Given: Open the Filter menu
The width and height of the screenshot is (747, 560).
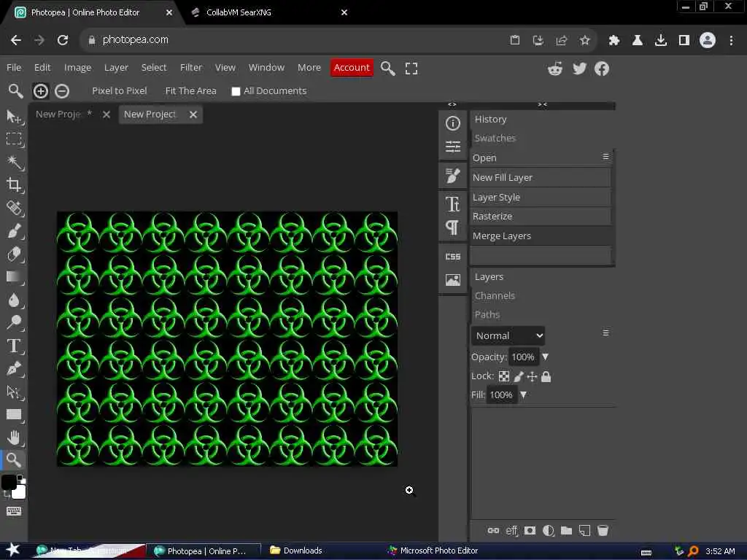Looking at the screenshot, I should (x=191, y=68).
